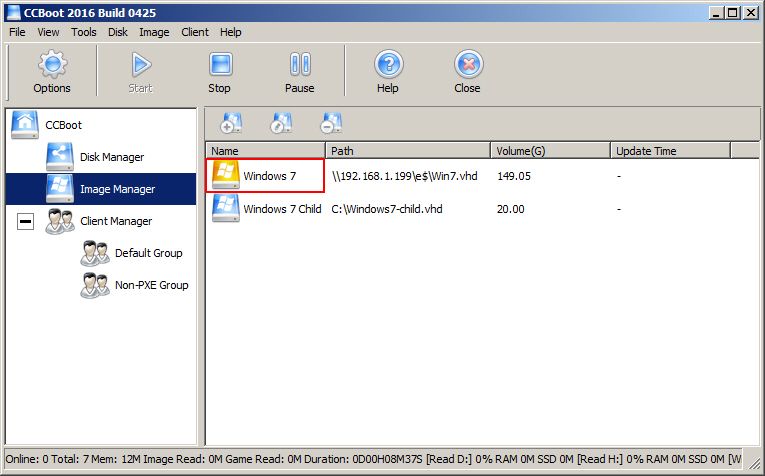765x476 pixels.
Task: Click the status bar Online: 0 text
Action: point(27,459)
